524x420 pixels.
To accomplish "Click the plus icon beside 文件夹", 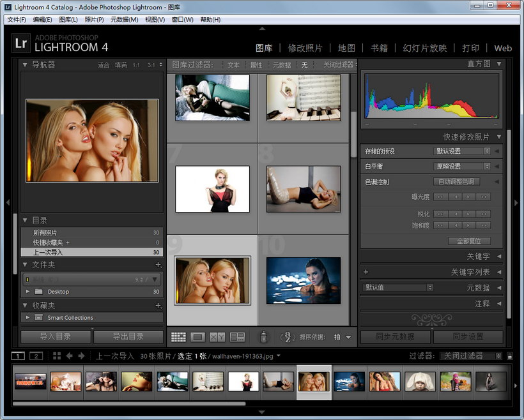I will tap(158, 264).
